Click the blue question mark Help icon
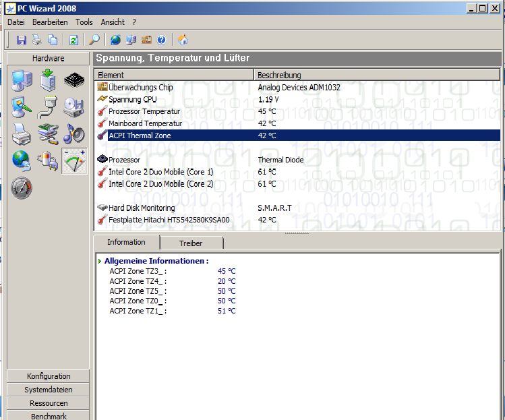 tap(162, 40)
